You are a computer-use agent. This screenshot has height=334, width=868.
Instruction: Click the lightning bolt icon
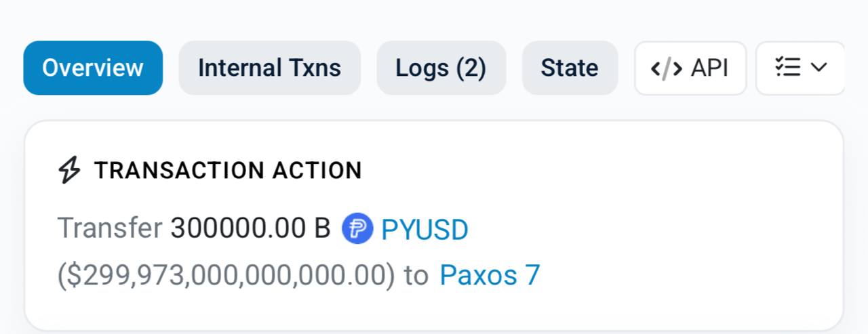(x=69, y=170)
